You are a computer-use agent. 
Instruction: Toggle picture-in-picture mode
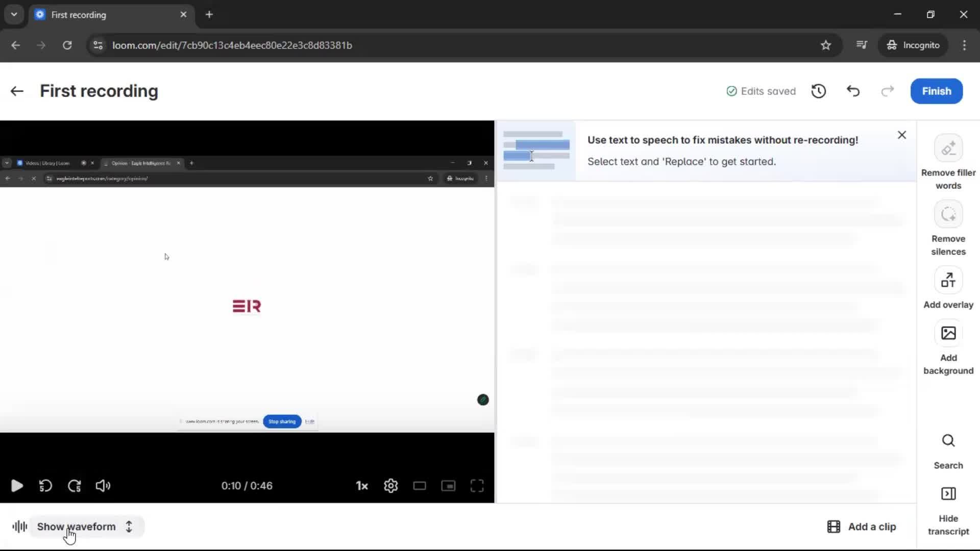[448, 486]
